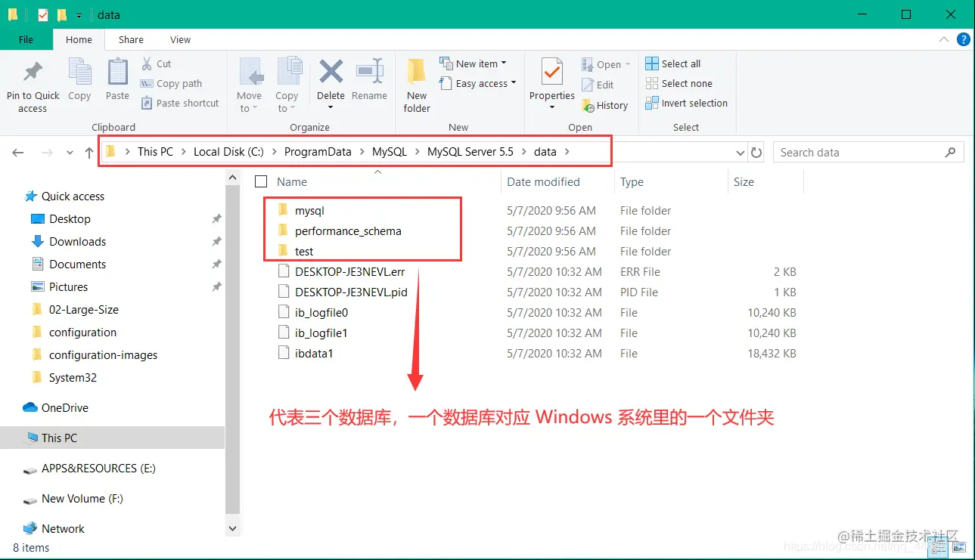
Task: Click Select all in the ribbon
Action: tap(673, 64)
